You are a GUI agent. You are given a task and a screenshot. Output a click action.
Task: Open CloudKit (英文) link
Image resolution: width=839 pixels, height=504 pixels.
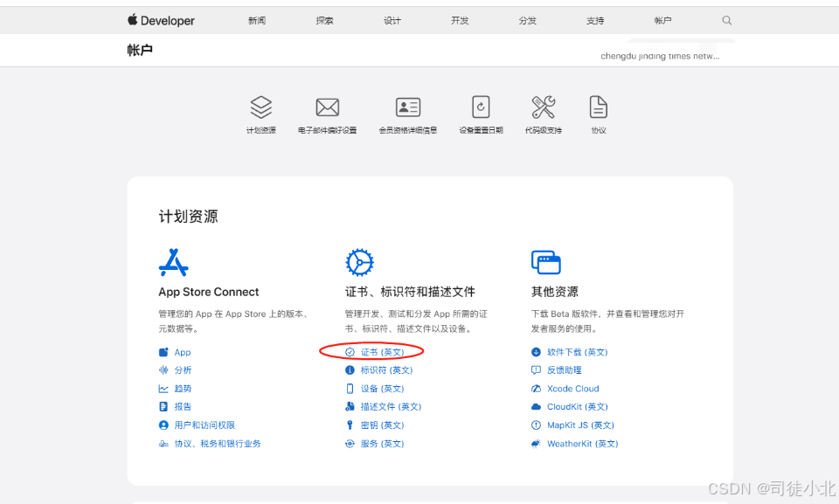(x=577, y=407)
